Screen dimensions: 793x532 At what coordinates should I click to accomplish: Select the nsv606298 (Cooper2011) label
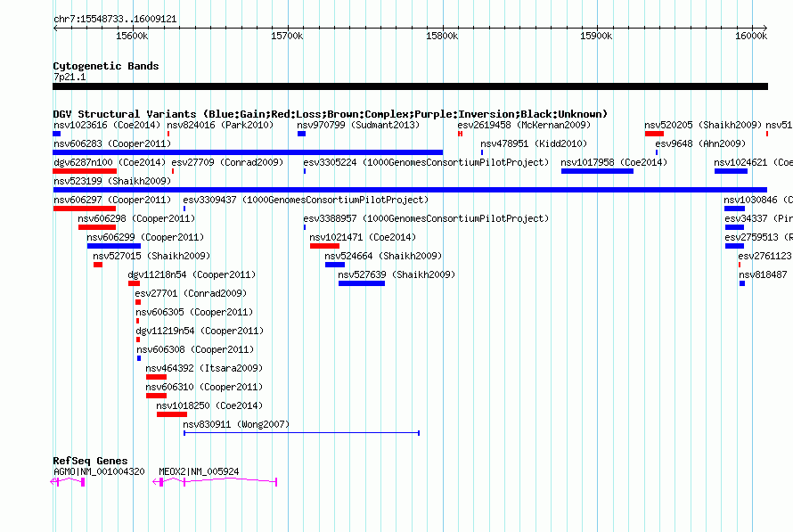tap(136, 218)
